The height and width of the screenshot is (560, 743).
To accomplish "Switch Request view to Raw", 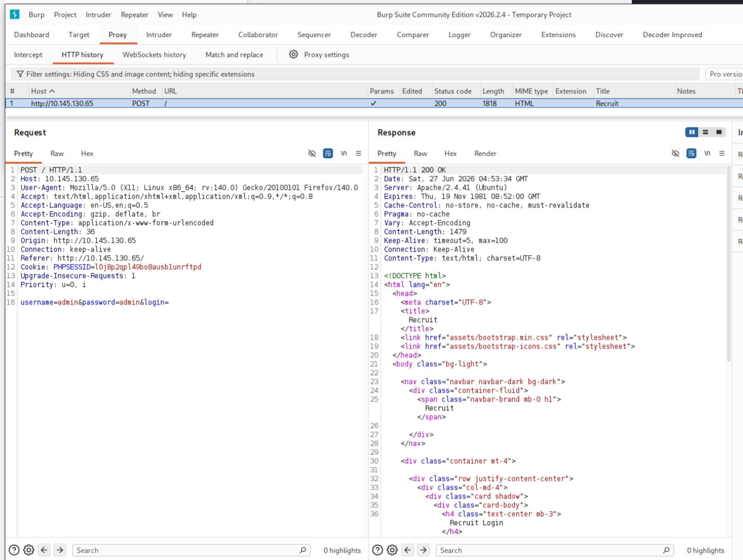I will [x=57, y=154].
